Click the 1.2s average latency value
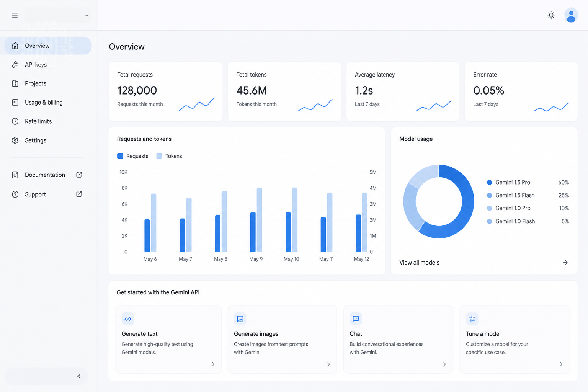This screenshot has width=588, height=392. [x=364, y=90]
